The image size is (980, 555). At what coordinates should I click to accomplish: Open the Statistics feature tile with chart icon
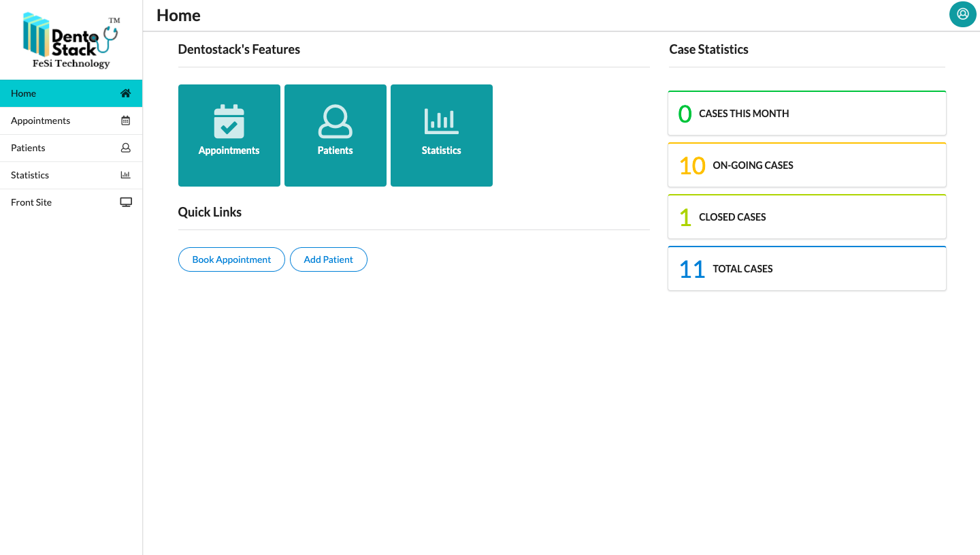(x=441, y=135)
